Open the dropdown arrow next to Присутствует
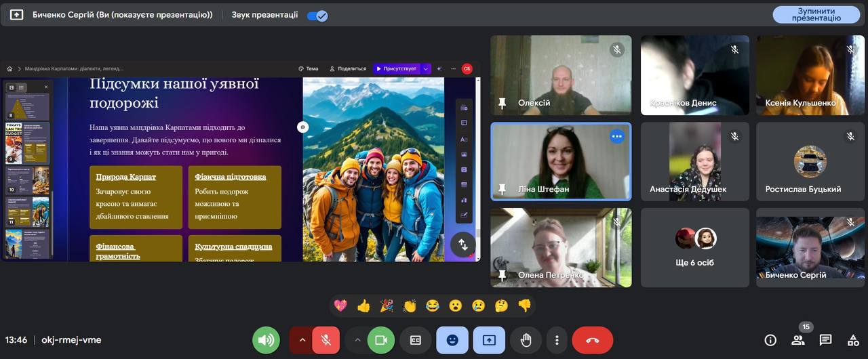 426,68
